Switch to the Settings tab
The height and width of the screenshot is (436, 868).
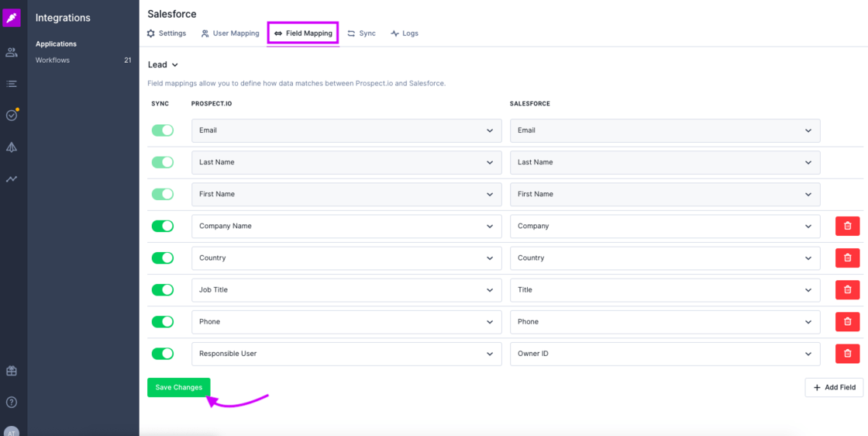167,33
